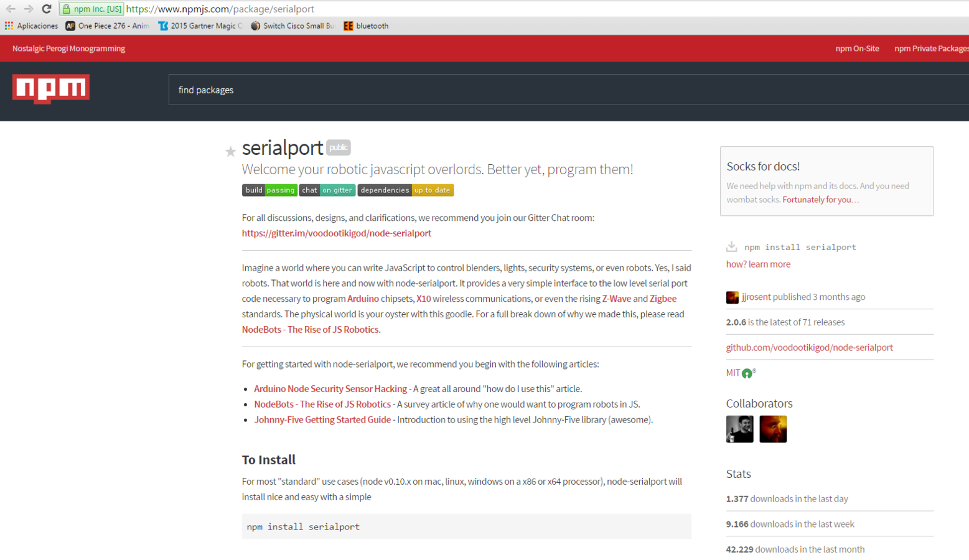This screenshot has height=560, width=969.
Task: Focus the find packages search box
Action: (x=569, y=90)
